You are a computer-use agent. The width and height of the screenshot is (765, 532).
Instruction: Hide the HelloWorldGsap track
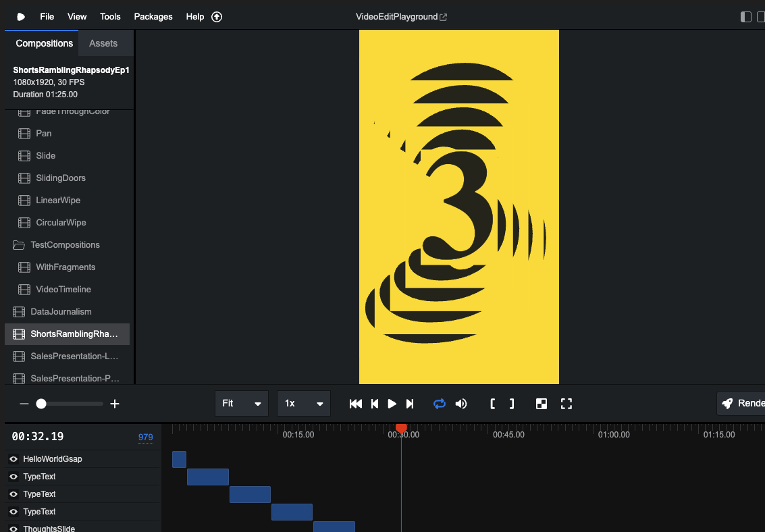pos(14,459)
